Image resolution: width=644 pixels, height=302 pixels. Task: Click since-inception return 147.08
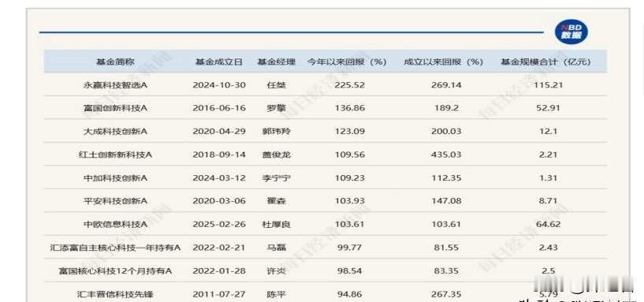pyautogui.click(x=446, y=201)
